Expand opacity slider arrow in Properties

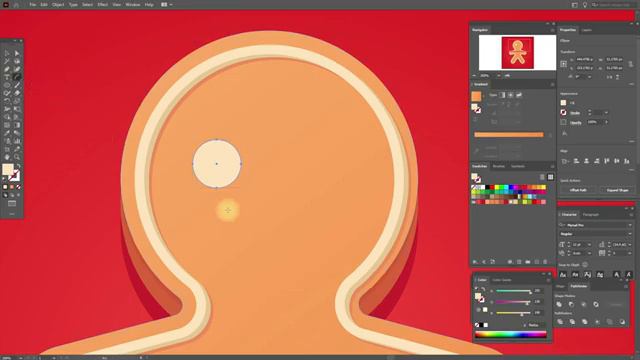pyautogui.click(x=606, y=122)
